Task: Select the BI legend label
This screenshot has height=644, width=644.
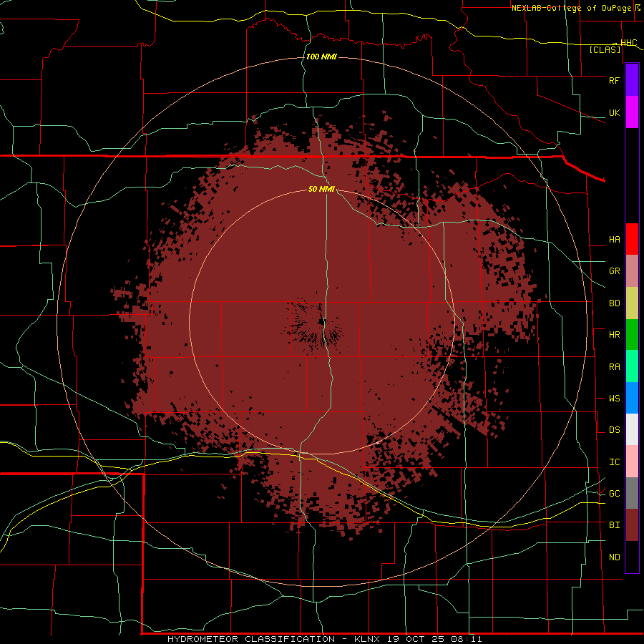Action: click(x=614, y=525)
